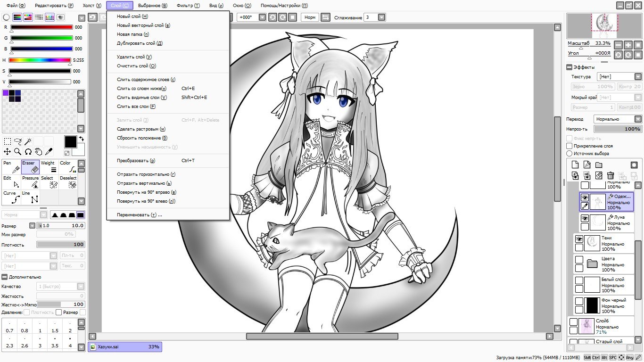The image size is (644, 362).
Task: Show the Цвета folder layer
Action: (x=579, y=260)
